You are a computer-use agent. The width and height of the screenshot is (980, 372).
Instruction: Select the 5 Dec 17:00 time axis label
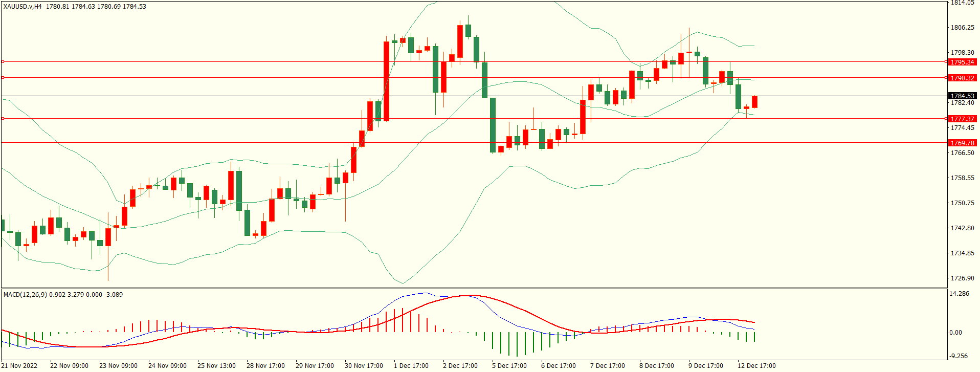(509, 366)
